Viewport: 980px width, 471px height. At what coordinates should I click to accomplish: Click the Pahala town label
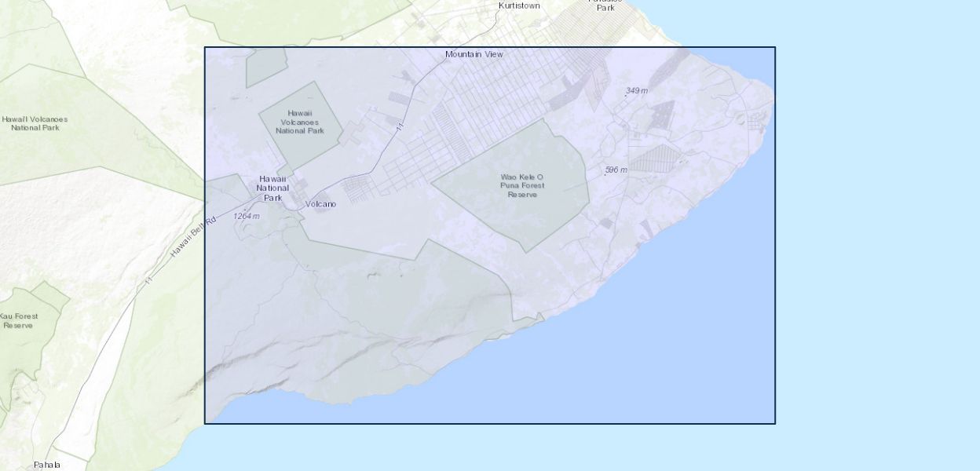46,465
